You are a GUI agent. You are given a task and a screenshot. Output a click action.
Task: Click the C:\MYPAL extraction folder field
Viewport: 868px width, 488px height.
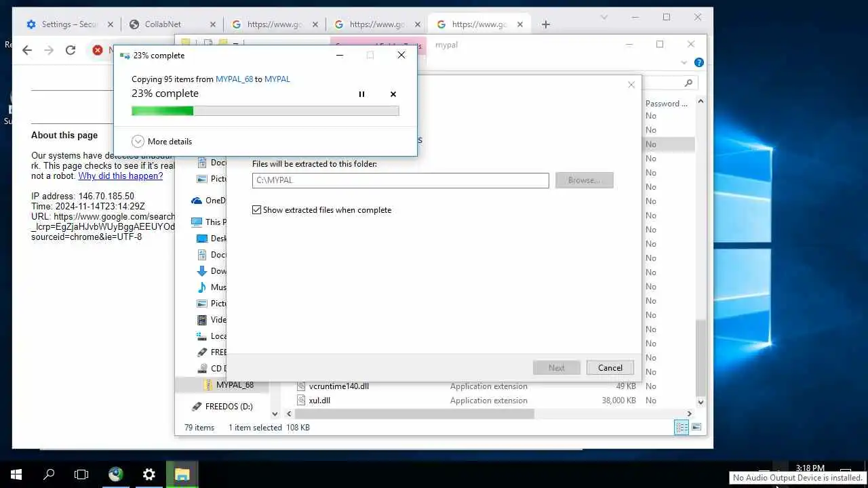pyautogui.click(x=400, y=180)
